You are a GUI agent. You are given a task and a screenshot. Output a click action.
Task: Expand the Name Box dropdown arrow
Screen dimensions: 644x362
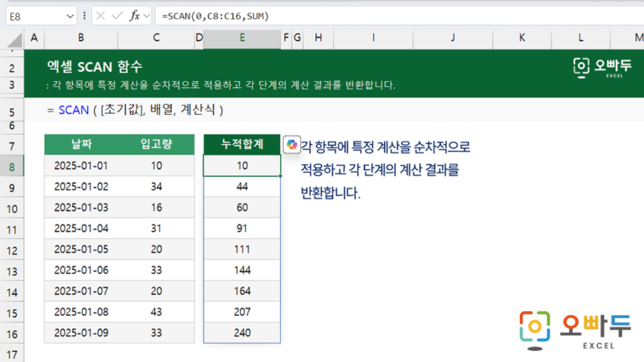tap(70, 17)
